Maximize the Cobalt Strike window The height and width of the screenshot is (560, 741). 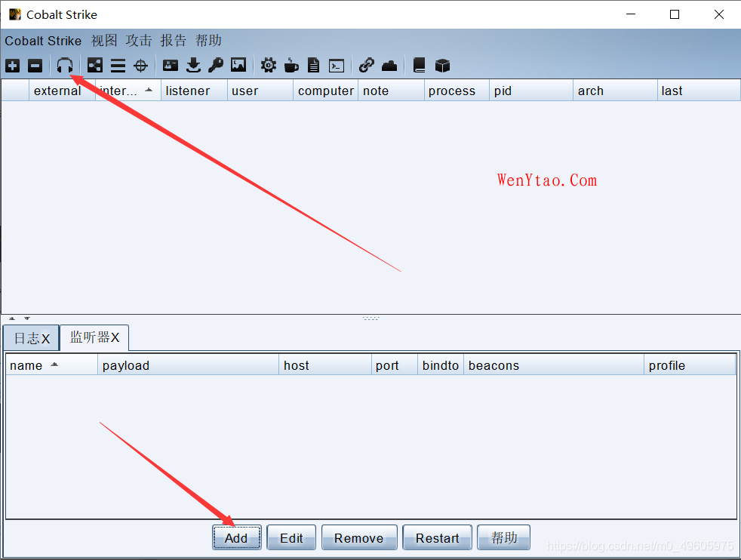(675, 14)
